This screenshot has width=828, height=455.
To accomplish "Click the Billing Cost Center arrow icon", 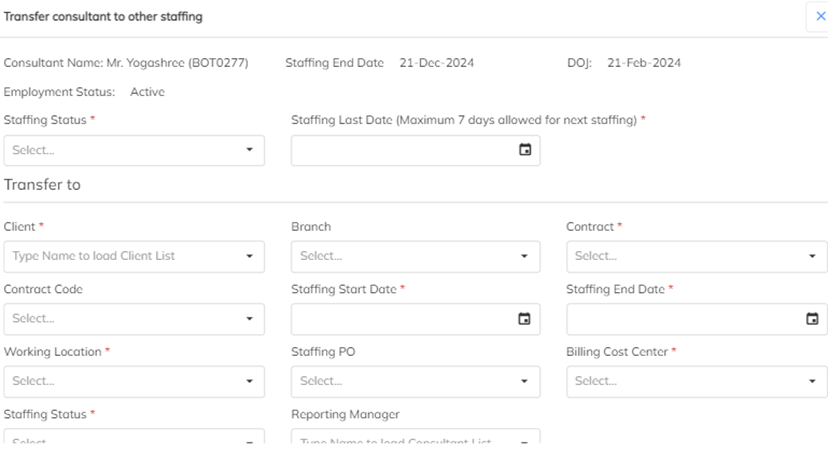I will 812,381.
